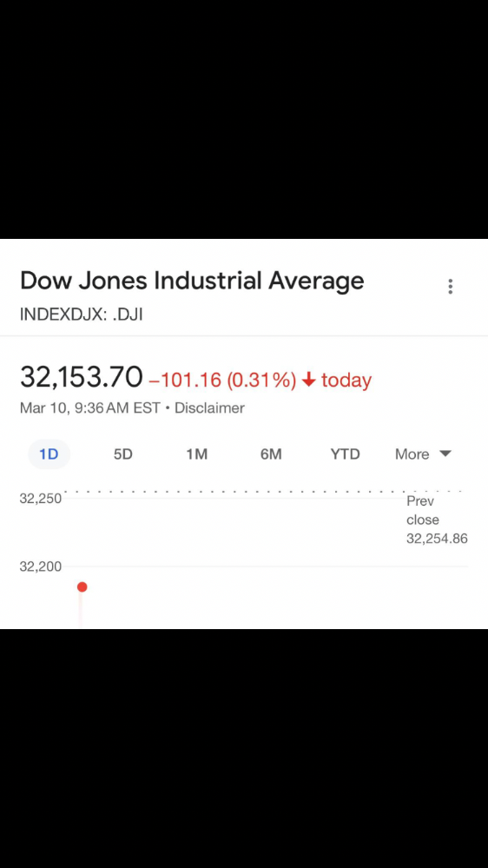Screen dimensions: 488x868
Task: Click the Prev close label
Action: click(x=423, y=510)
